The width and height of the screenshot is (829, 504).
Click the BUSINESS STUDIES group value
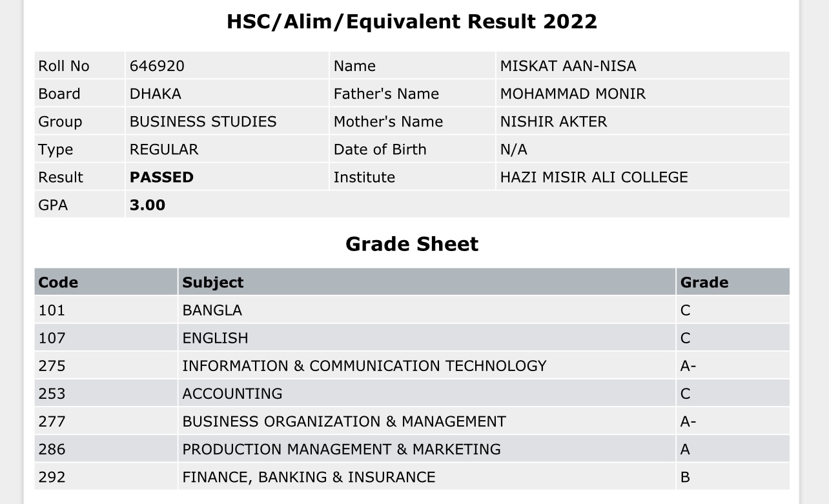[x=203, y=121]
